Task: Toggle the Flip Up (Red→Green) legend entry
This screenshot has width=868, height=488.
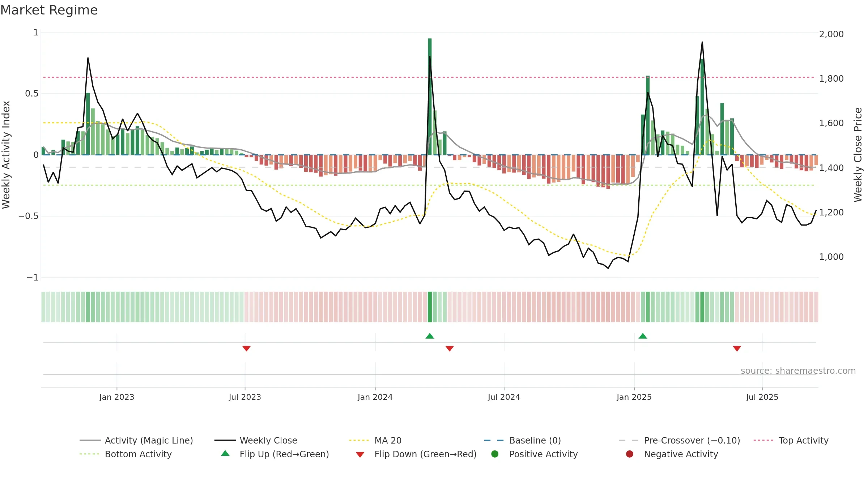Action: coord(275,454)
